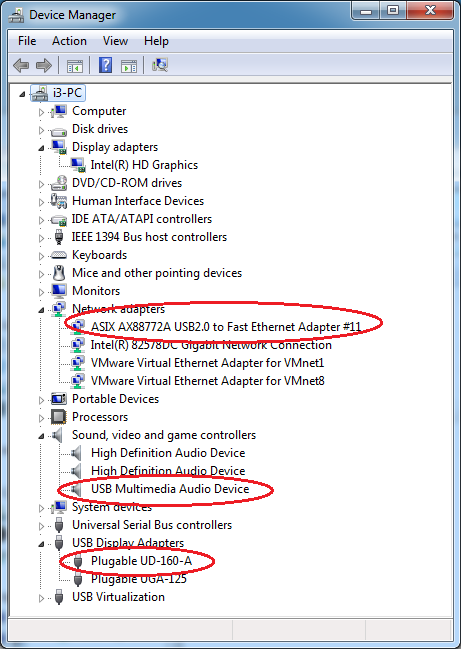
Task: Expand the Computer category
Action: (x=41, y=112)
